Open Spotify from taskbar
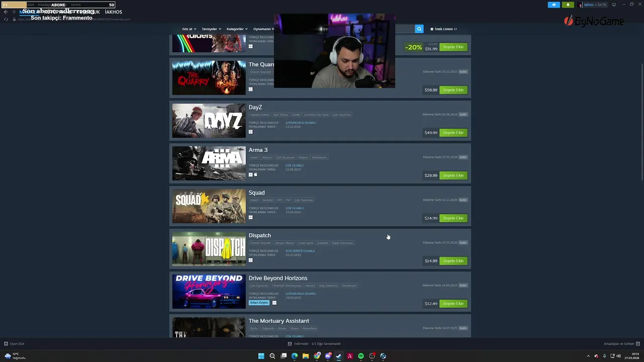 [361, 356]
